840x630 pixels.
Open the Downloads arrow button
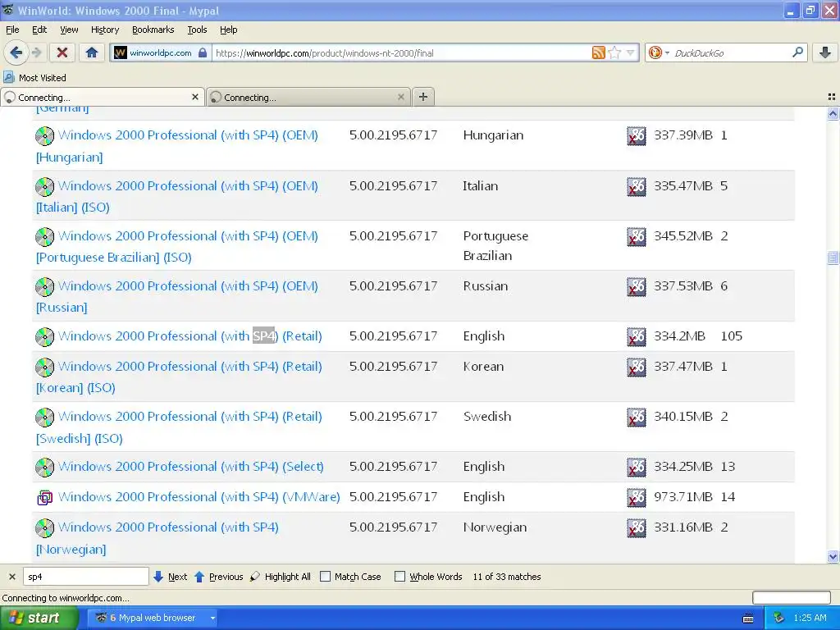click(825, 52)
